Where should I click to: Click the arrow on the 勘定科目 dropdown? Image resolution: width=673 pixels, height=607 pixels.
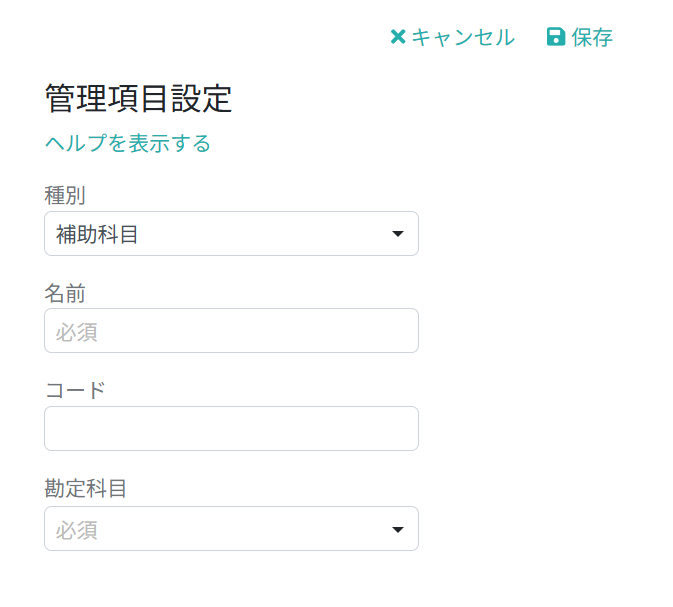tap(397, 529)
